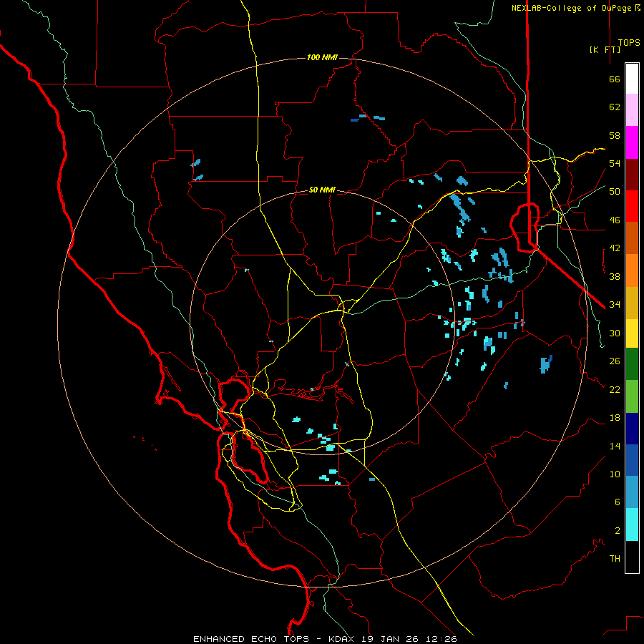This screenshot has width=644, height=644.
Task: Click the legend value 66
Action: [x=615, y=79]
